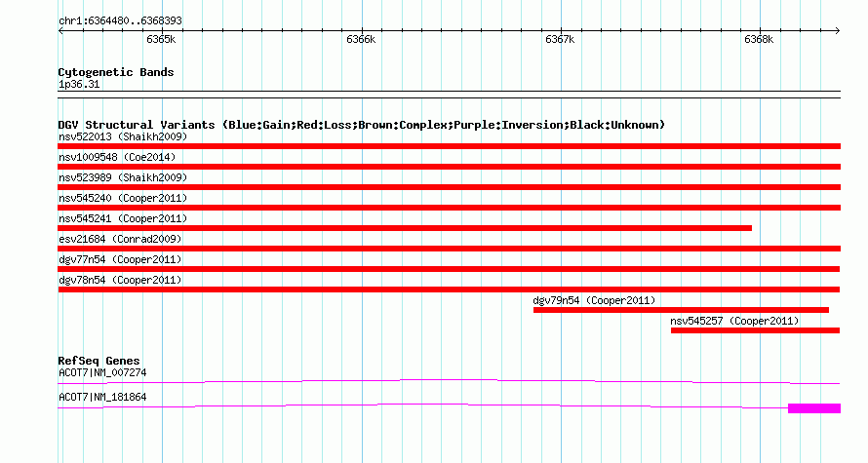This screenshot has width=868, height=463.
Task: Select the ACOT7|NM_007274 intron line
Action: point(449,381)
